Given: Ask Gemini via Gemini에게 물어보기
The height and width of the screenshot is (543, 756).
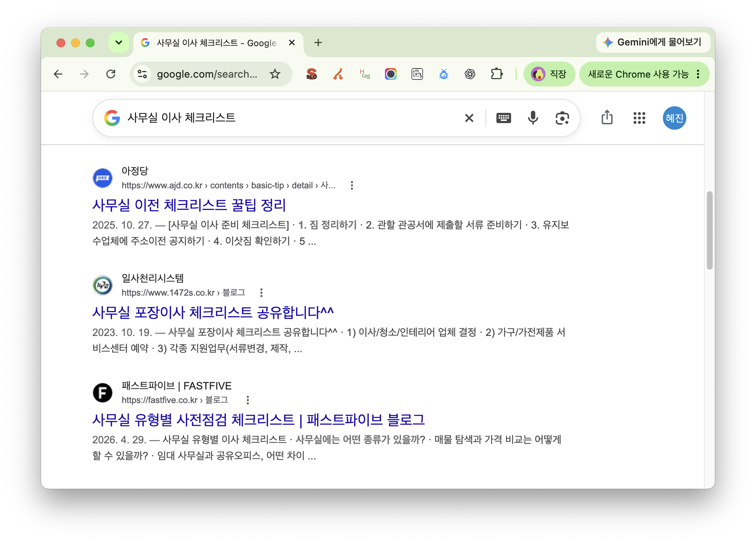Looking at the screenshot, I should pos(653,42).
